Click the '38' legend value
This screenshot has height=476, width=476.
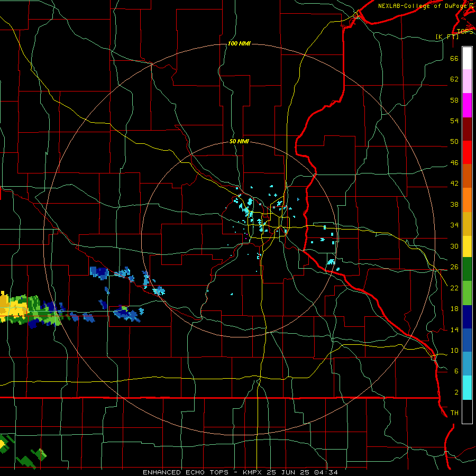tap(454, 204)
